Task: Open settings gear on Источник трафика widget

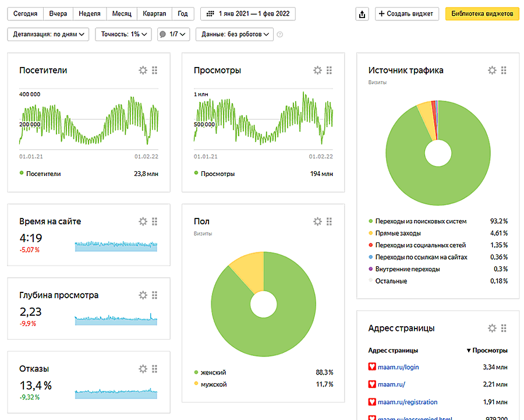Action: point(493,70)
